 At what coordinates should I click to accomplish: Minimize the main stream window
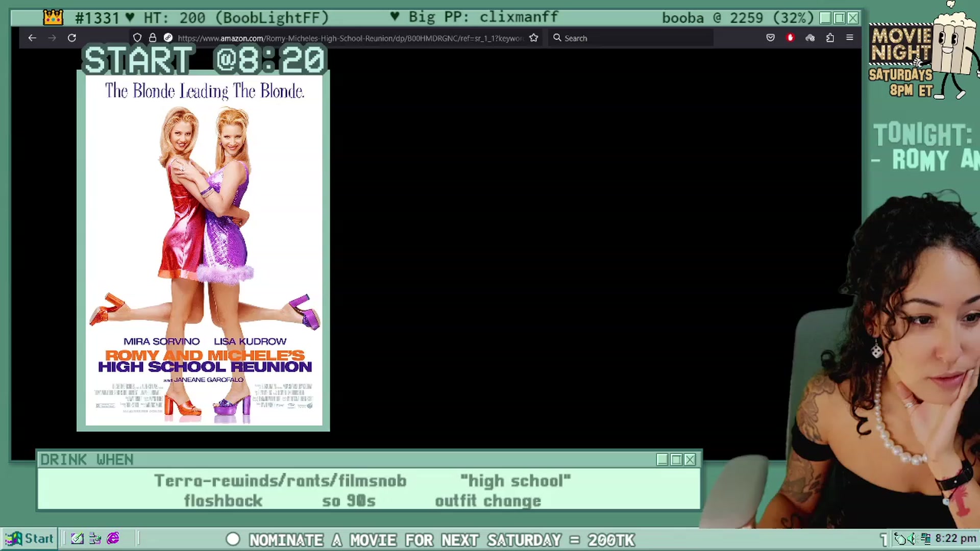pos(825,18)
